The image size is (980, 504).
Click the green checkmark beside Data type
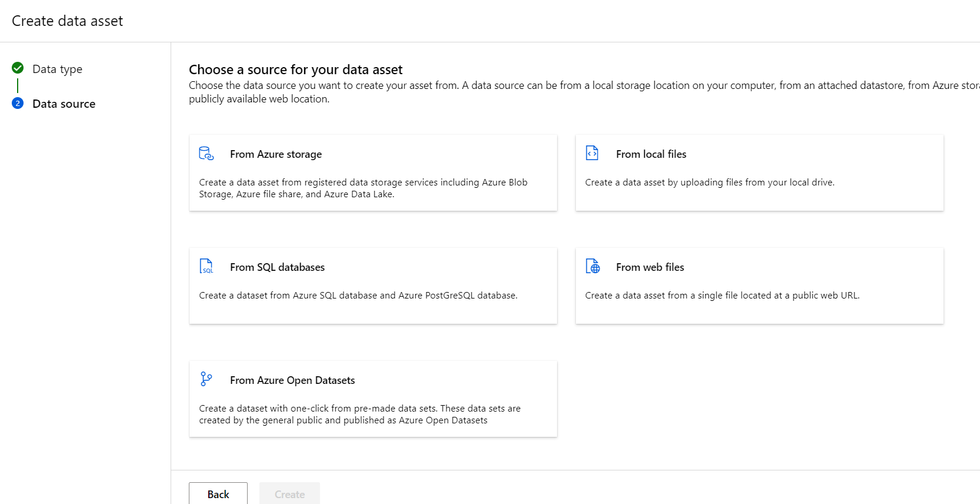[18, 68]
